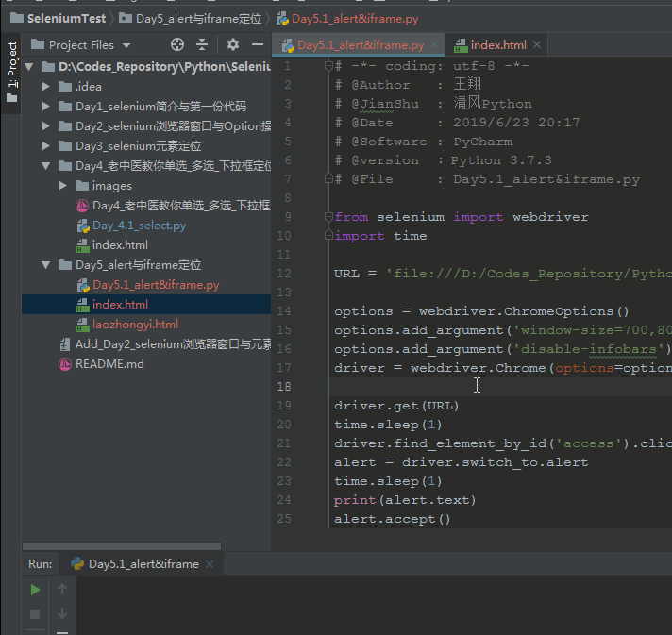The height and width of the screenshot is (635, 672).
Task: Click the collapse all icon in Project panel
Action: tap(202, 44)
